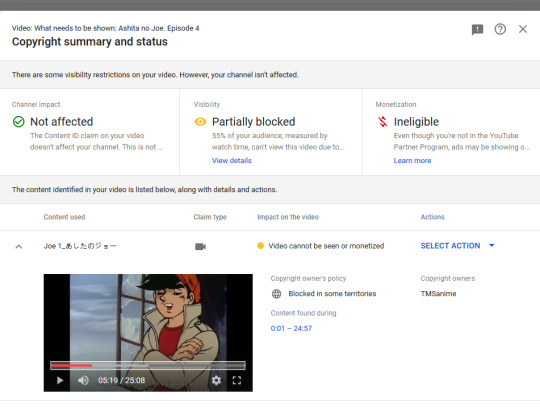Click the 'TMSanime' copyright owner name

[x=438, y=294]
